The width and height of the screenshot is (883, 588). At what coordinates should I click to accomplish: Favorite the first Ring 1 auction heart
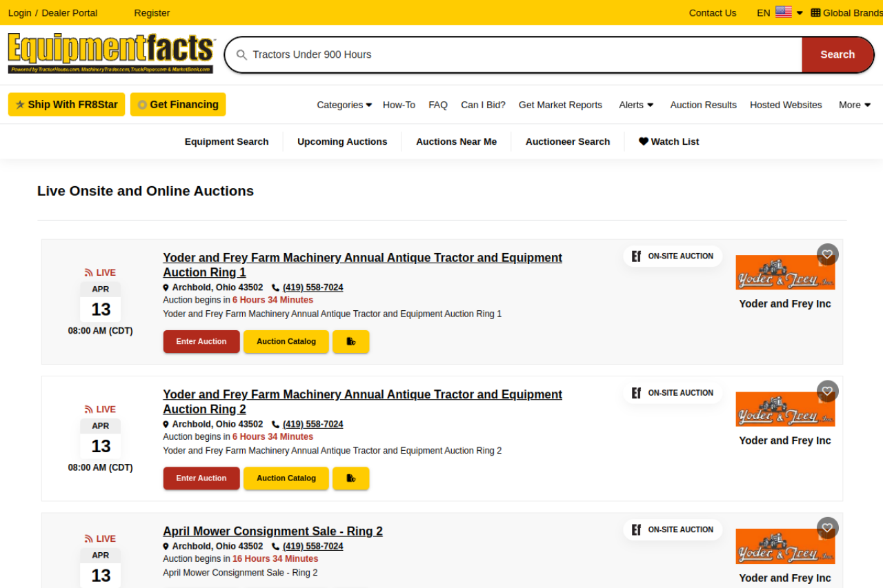827,254
